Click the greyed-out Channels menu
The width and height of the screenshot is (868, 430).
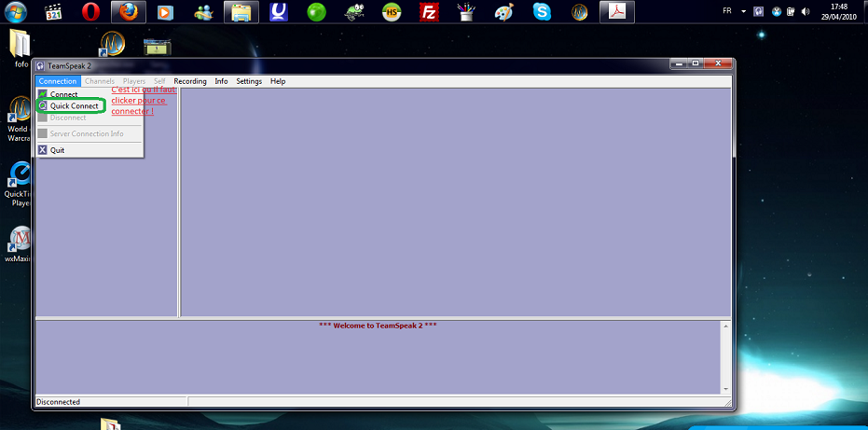(x=100, y=81)
